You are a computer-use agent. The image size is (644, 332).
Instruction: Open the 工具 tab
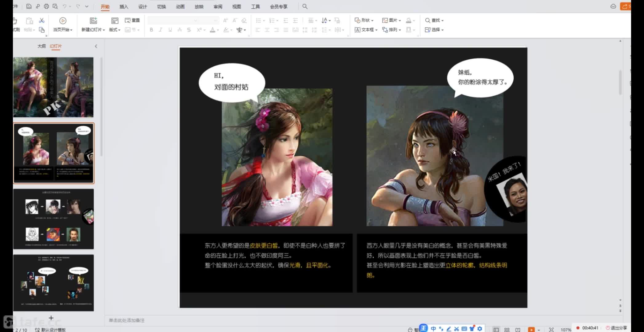[x=255, y=6]
